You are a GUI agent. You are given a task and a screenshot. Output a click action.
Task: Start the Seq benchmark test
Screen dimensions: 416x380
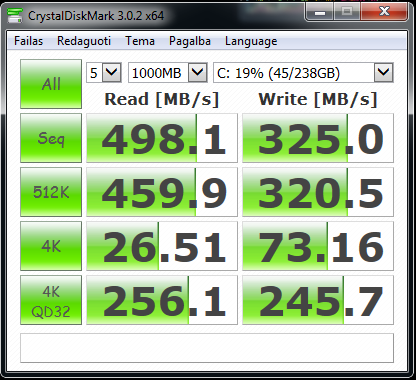(x=51, y=138)
